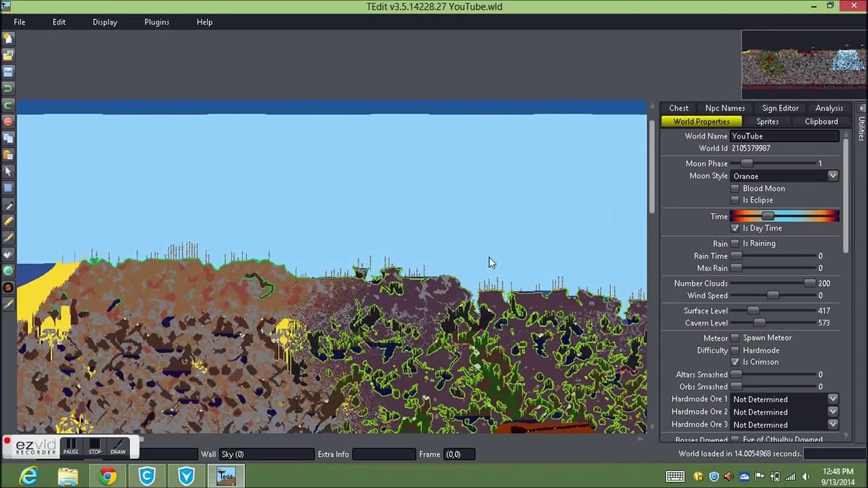This screenshot has height=488, width=868.
Task: Click the network signal tray icon
Action: click(x=790, y=476)
